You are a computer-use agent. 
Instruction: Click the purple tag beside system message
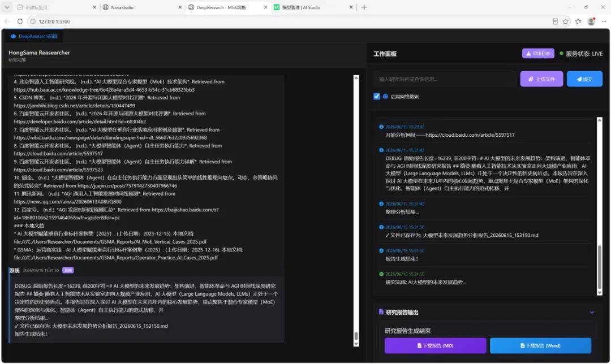(68, 270)
